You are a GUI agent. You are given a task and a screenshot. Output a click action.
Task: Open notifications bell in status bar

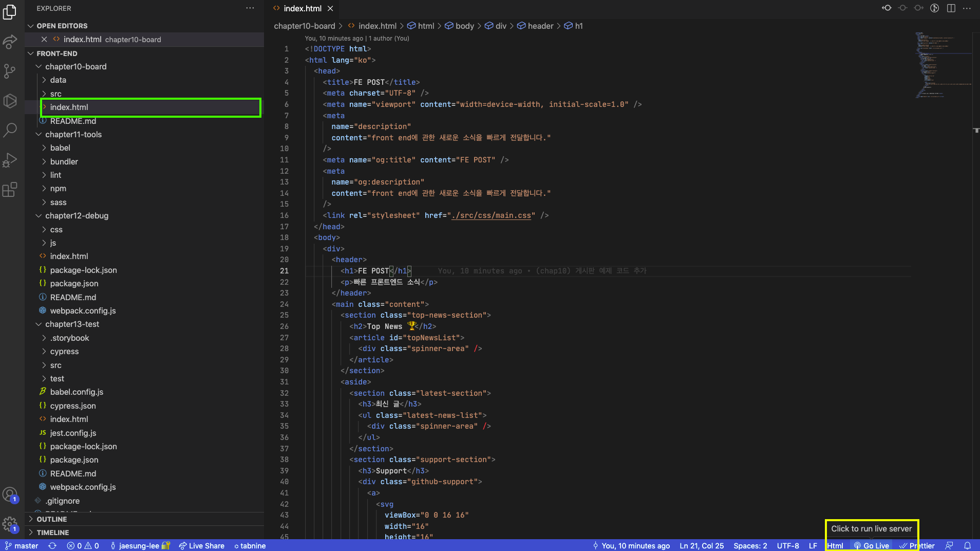click(x=968, y=546)
